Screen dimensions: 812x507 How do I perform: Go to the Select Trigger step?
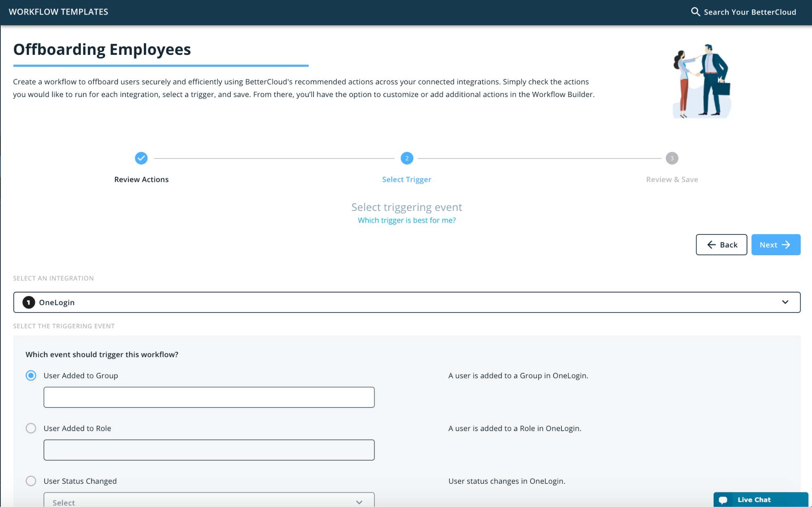click(407, 180)
